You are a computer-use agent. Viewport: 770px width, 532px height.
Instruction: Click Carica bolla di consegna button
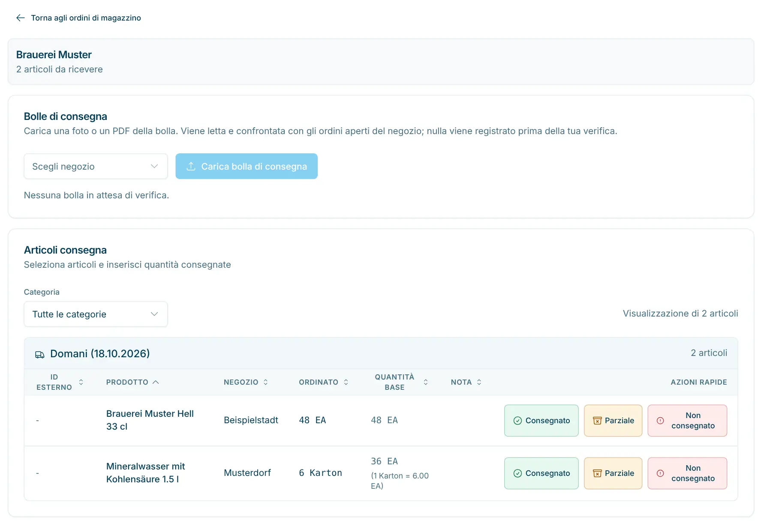coord(247,166)
